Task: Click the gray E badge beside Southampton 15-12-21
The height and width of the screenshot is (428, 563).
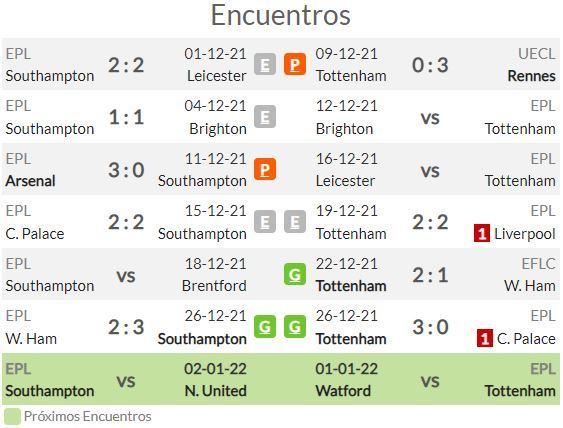Action: point(265,222)
